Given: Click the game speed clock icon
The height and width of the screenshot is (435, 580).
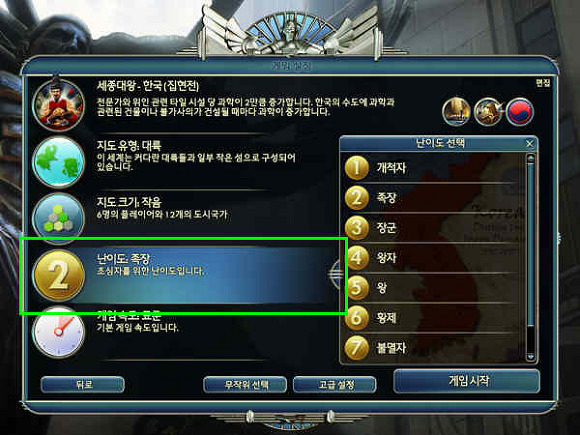Looking at the screenshot, I should tap(58, 332).
